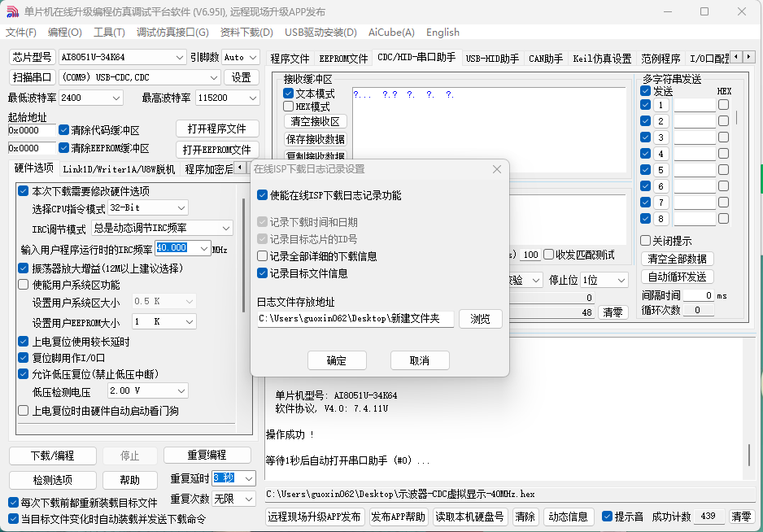Toggle the 提示音 checkbox
The width and height of the screenshot is (763, 532).
click(607, 517)
